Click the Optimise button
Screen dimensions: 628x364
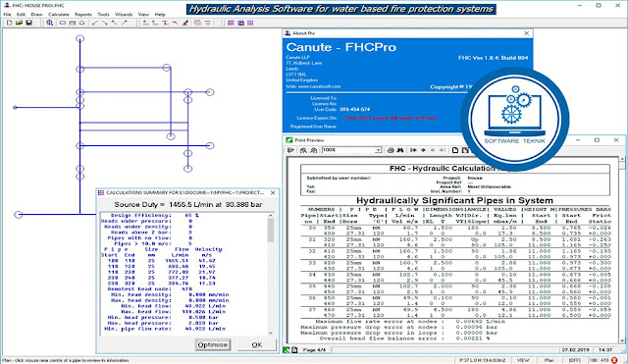pyautogui.click(x=213, y=344)
